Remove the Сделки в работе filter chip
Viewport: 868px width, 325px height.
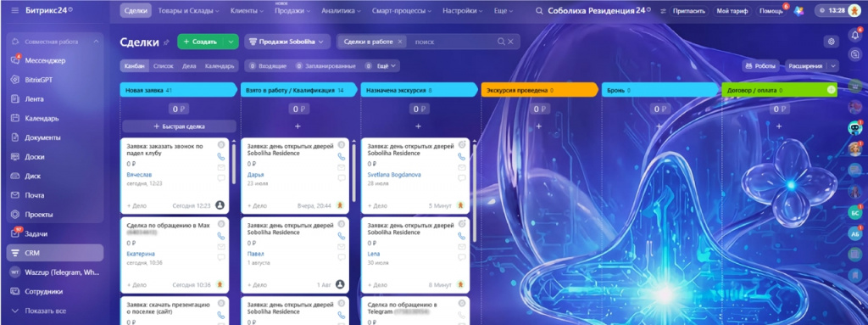[400, 42]
